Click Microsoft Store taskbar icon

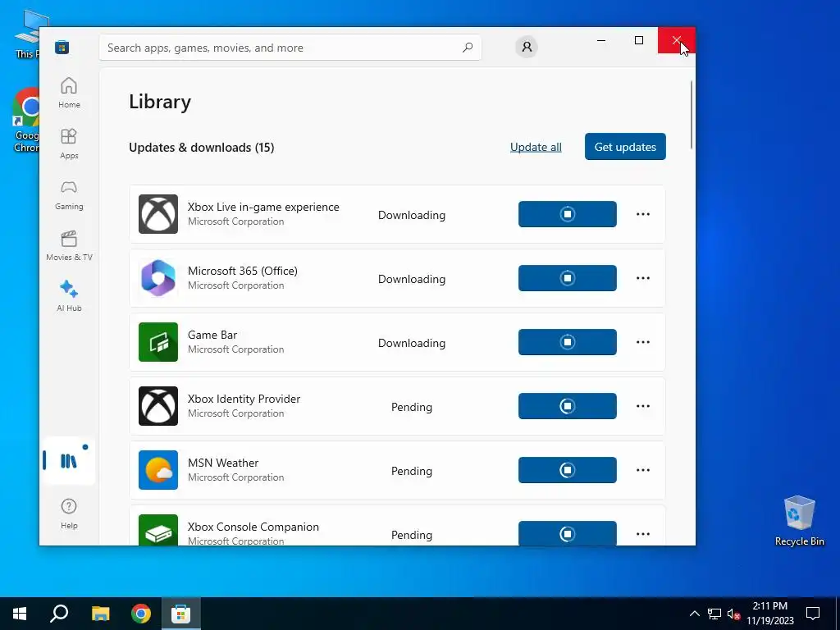[180, 614]
